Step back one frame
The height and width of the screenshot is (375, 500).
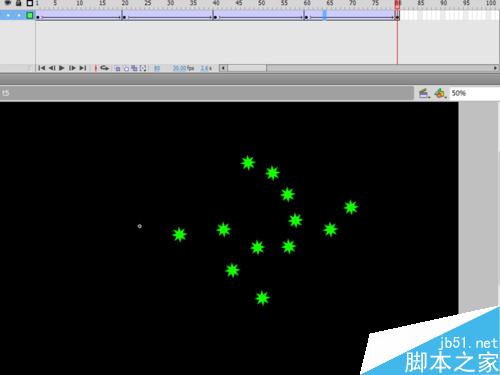coord(52,68)
